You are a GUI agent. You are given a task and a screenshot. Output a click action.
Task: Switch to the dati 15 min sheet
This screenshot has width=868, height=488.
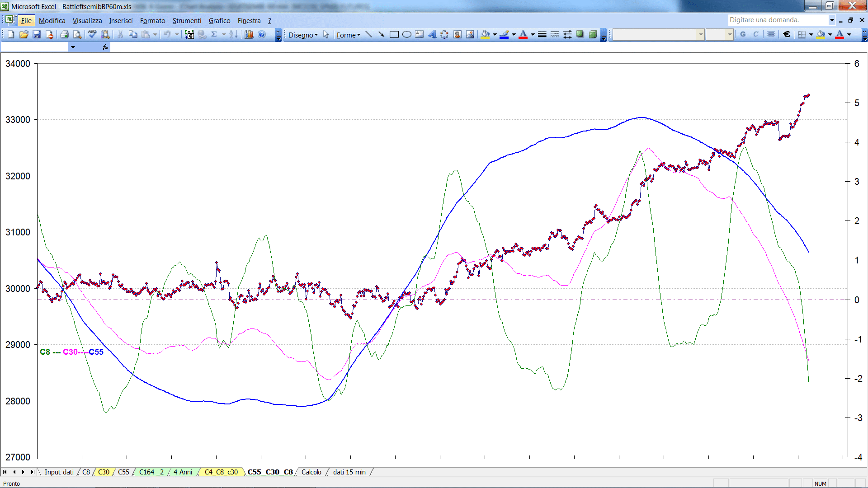coord(349,472)
